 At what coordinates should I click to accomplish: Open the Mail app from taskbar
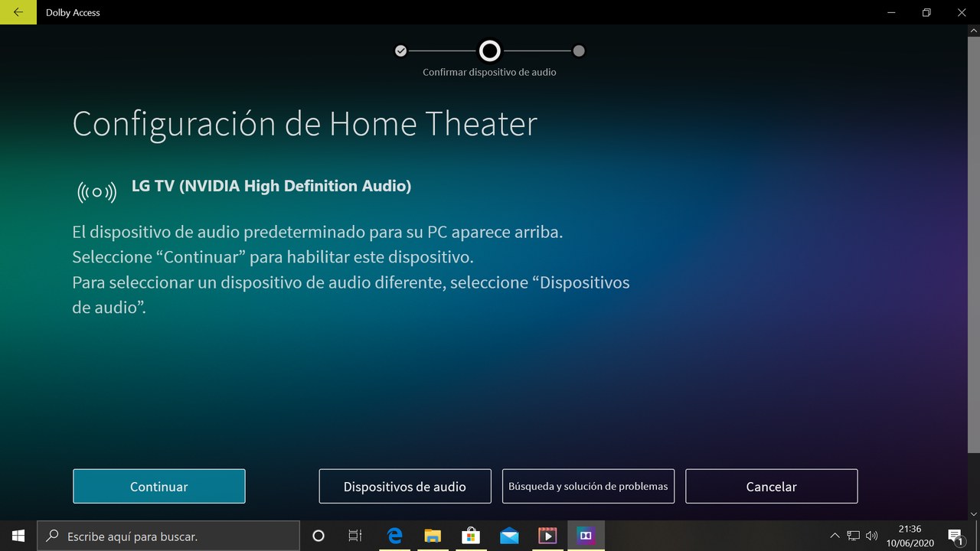(x=509, y=536)
